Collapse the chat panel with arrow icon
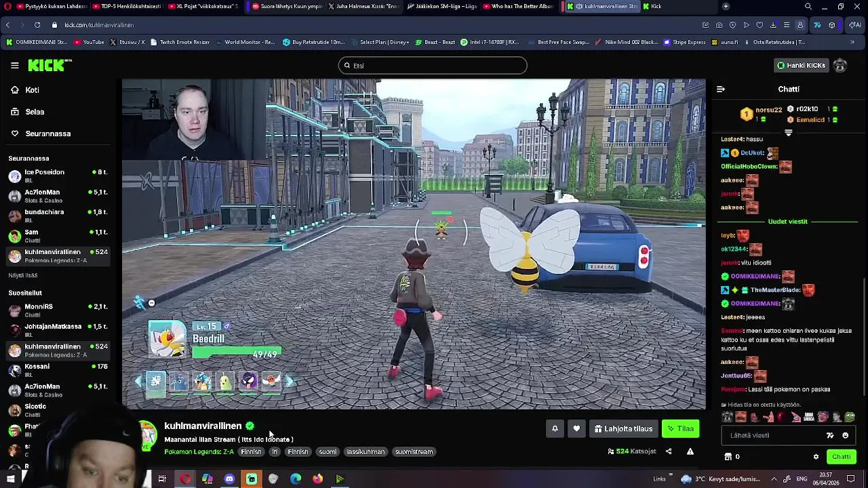 click(x=721, y=89)
